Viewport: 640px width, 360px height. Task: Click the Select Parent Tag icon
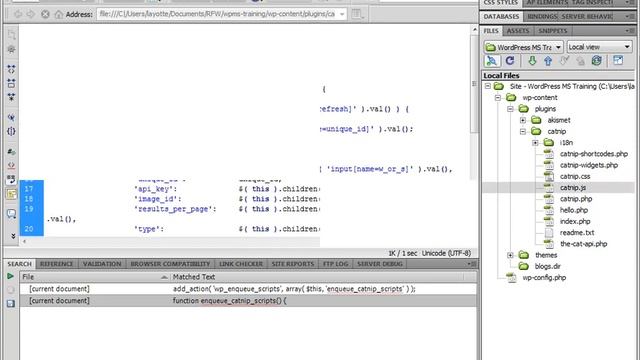(x=11, y=118)
